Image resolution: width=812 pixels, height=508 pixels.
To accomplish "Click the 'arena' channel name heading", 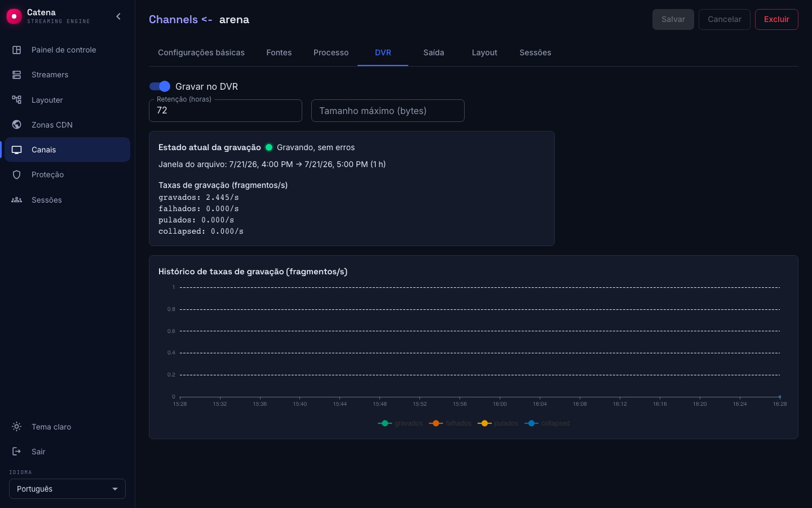I will [x=234, y=19].
